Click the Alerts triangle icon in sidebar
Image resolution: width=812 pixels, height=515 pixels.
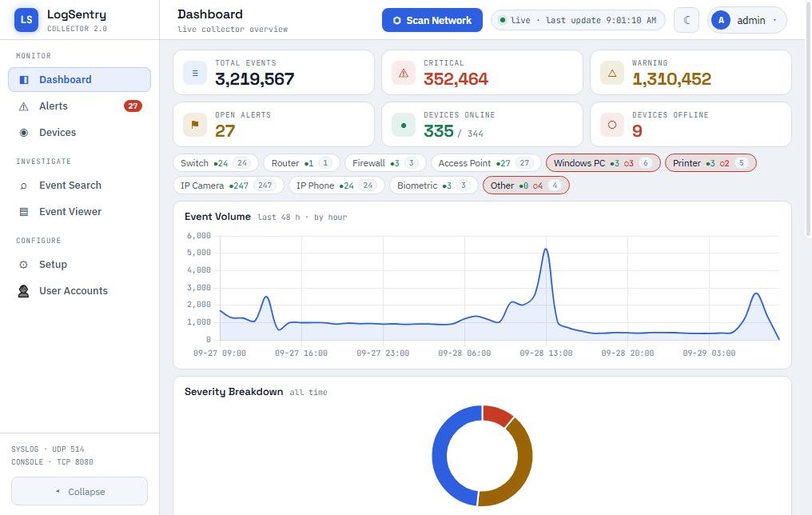[24, 106]
